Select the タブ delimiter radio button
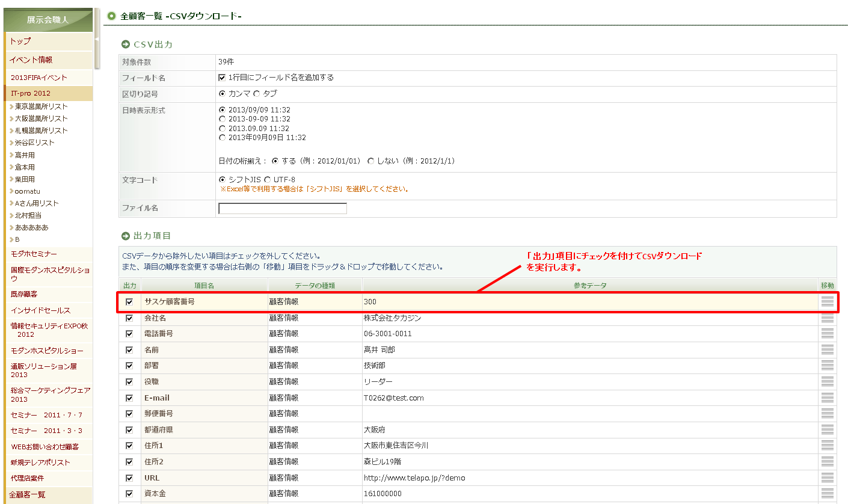Screen dimensions: 848x504 [257, 94]
